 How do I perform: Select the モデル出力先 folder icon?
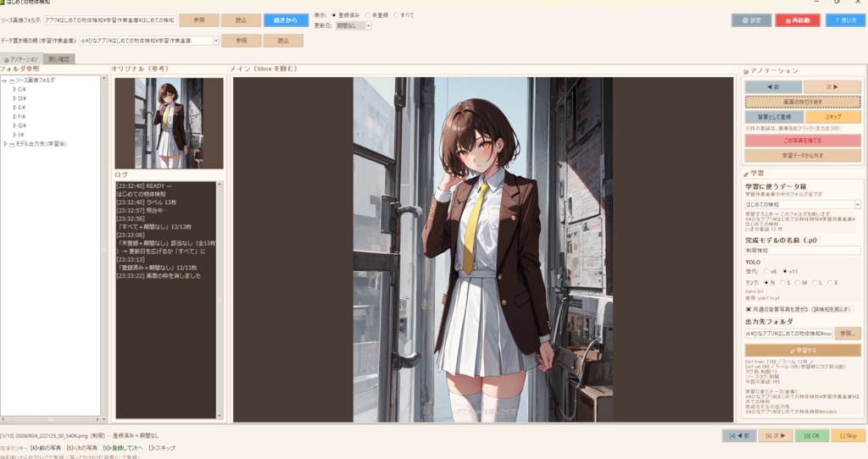coord(12,144)
